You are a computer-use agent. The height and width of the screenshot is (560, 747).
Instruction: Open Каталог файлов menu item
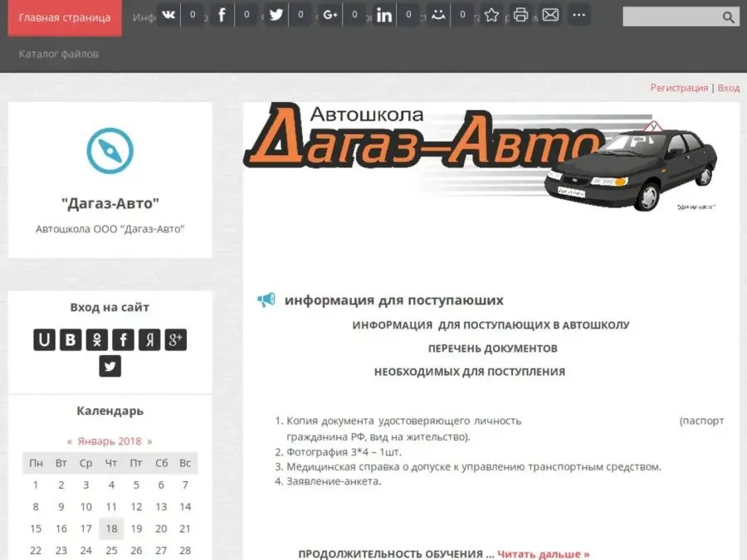(58, 54)
